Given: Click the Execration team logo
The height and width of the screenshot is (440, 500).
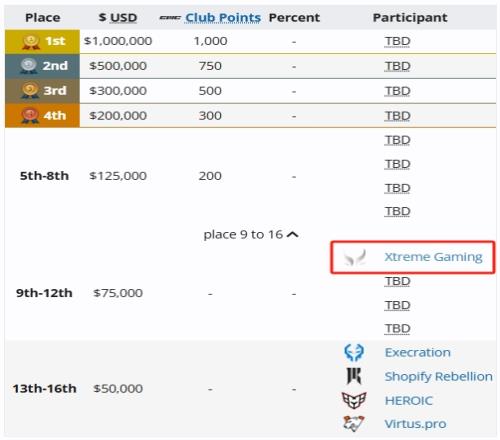Looking at the screenshot, I should pyautogui.click(x=354, y=353).
